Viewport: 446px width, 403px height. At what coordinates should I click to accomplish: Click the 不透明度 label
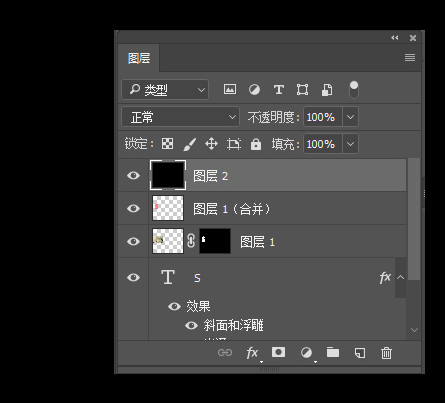click(273, 117)
